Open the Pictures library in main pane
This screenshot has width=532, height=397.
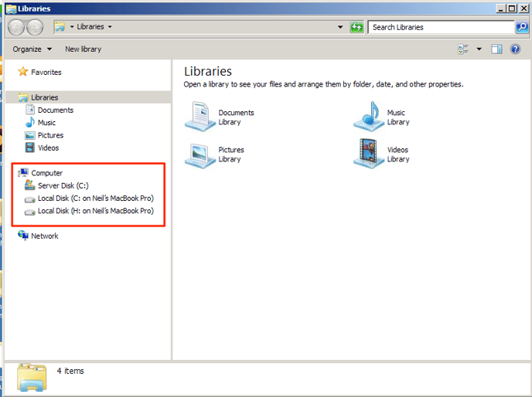click(x=199, y=154)
